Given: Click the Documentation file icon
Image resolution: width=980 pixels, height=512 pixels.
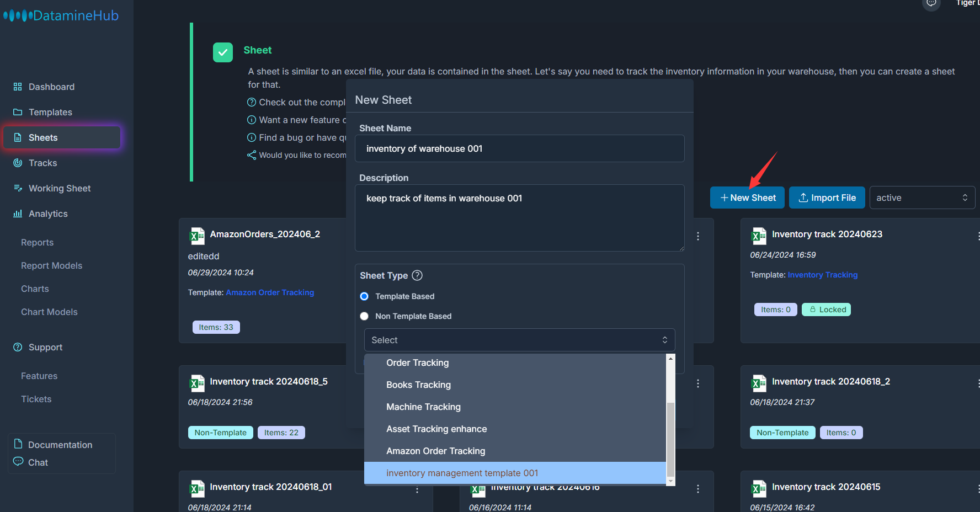Looking at the screenshot, I should click(x=18, y=444).
